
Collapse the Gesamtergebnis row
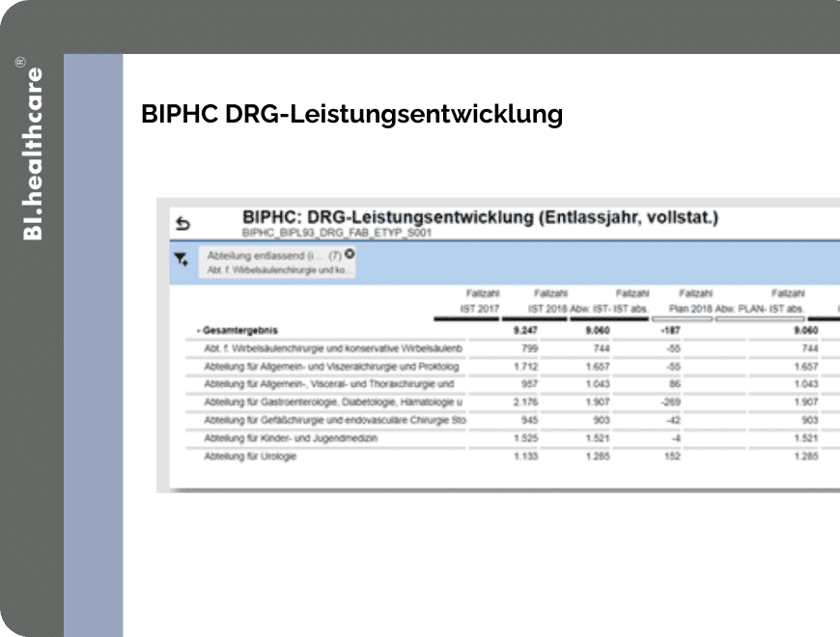click(198, 331)
